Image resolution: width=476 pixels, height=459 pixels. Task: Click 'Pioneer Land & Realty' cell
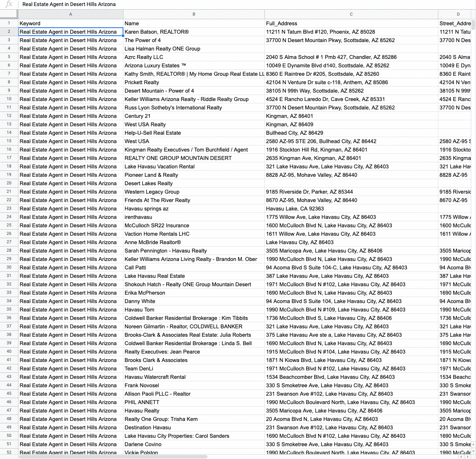(x=194, y=175)
